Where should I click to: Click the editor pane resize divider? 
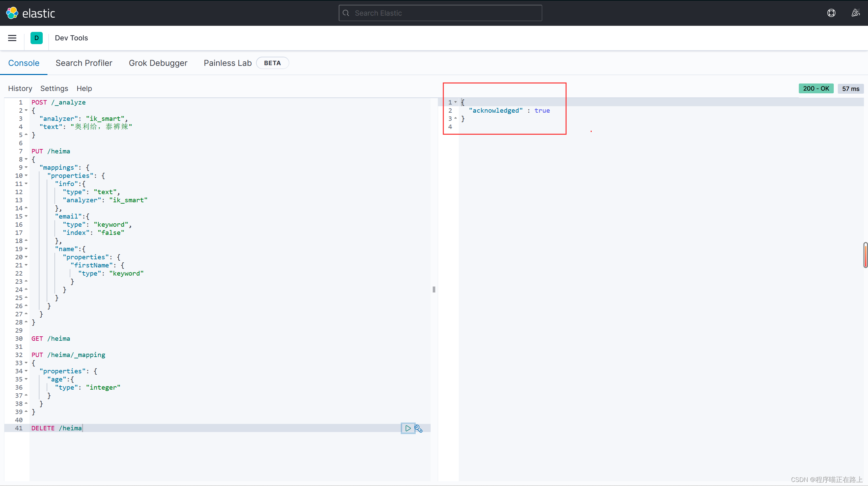pos(434,289)
